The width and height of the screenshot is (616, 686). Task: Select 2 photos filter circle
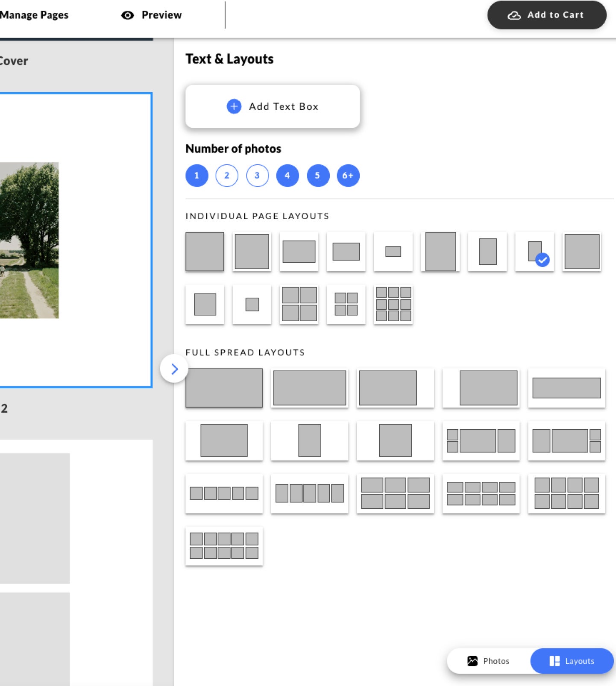point(227,176)
